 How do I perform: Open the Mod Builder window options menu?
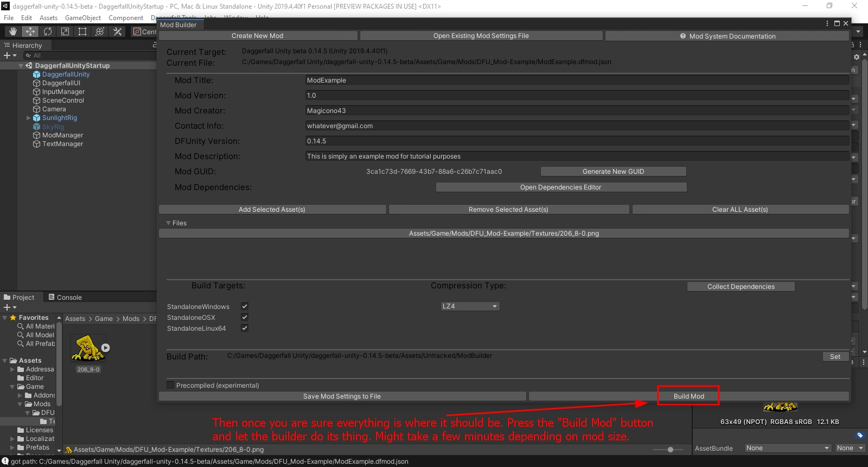click(x=827, y=23)
